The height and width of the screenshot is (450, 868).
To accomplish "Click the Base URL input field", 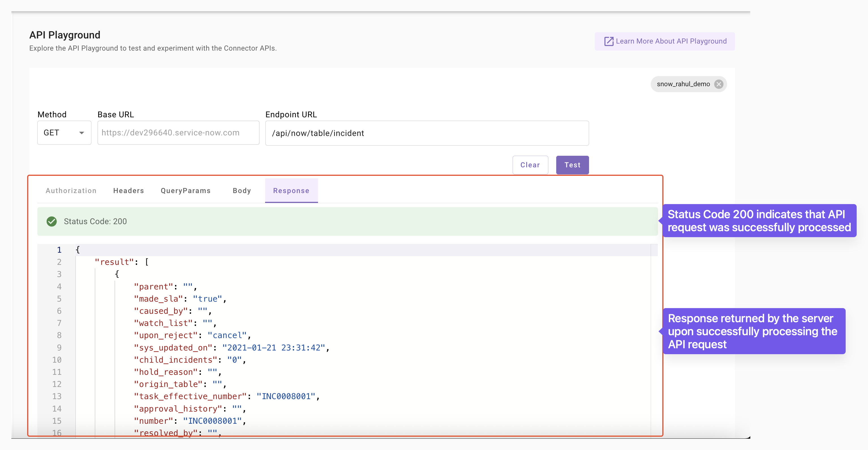I will (x=178, y=133).
